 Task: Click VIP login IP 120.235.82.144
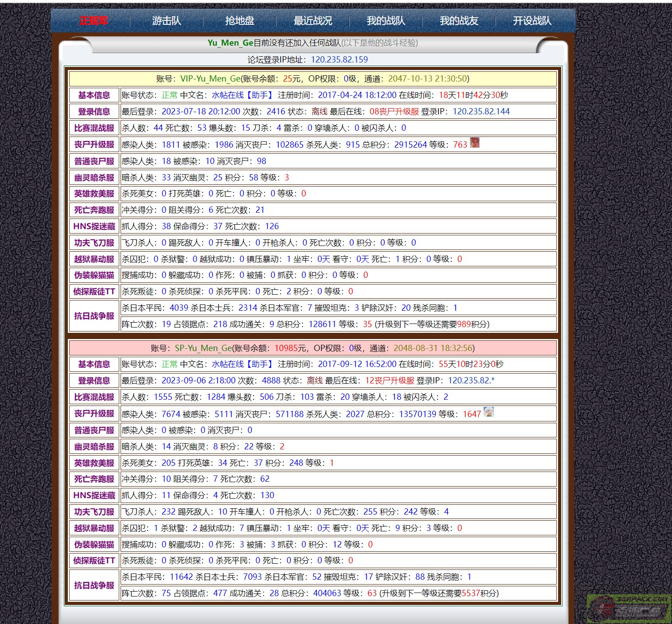coord(481,112)
